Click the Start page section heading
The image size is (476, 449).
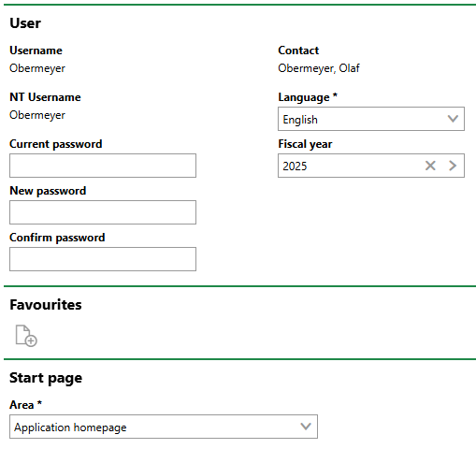point(46,378)
